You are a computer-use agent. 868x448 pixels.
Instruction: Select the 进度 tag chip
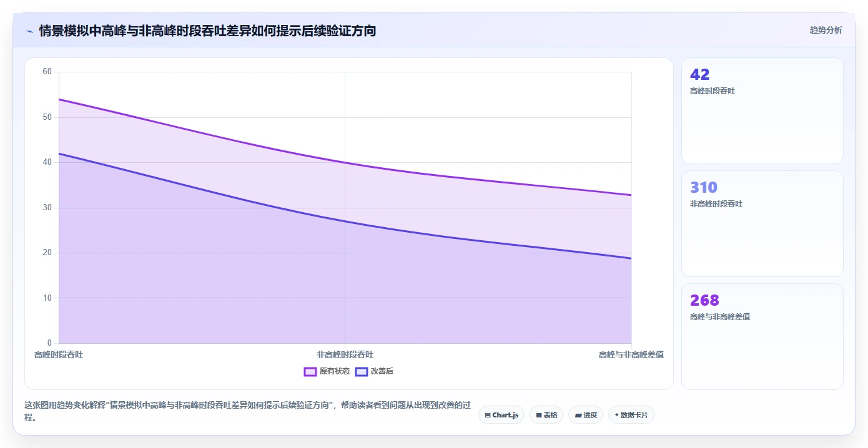coord(586,415)
